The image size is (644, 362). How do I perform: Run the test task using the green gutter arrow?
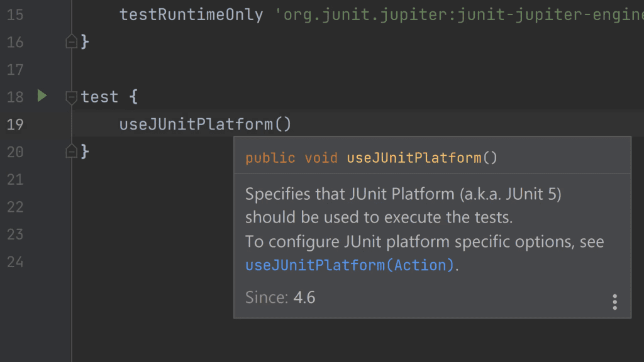click(42, 96)
